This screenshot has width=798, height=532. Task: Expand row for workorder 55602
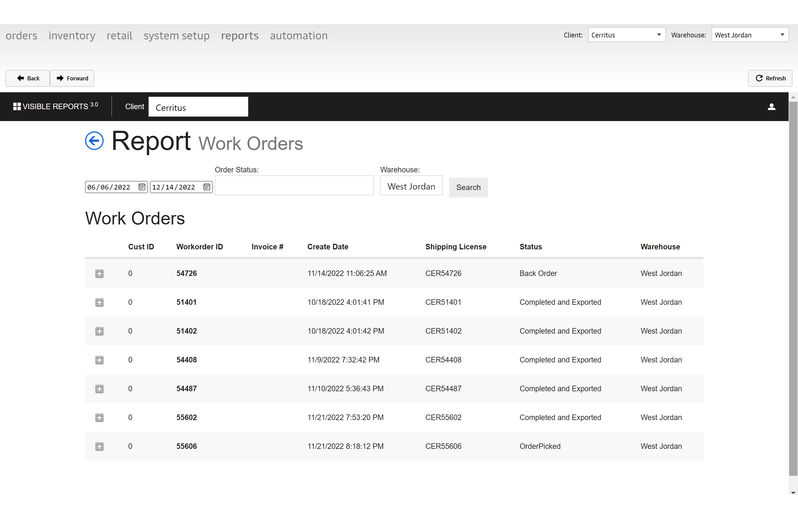tap(99, 418)
